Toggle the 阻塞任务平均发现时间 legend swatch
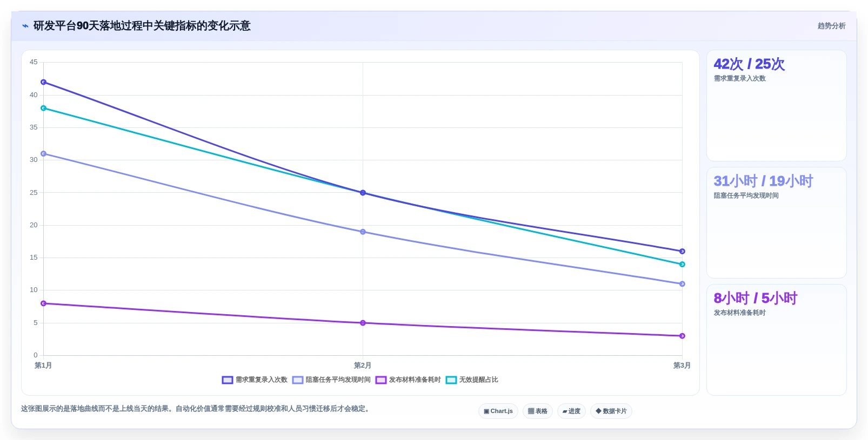 [298, 380]
